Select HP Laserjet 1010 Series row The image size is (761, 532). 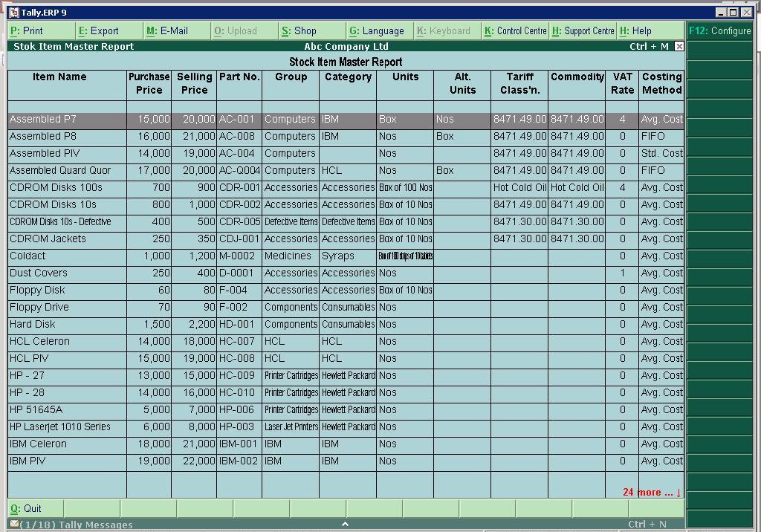(x=59, y=427)
